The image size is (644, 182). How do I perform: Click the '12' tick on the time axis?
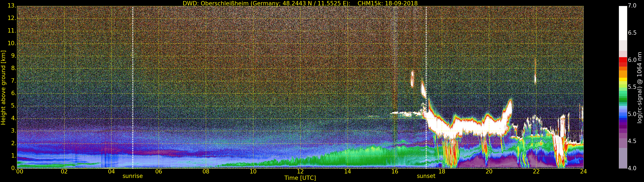(x=300, y=172)
